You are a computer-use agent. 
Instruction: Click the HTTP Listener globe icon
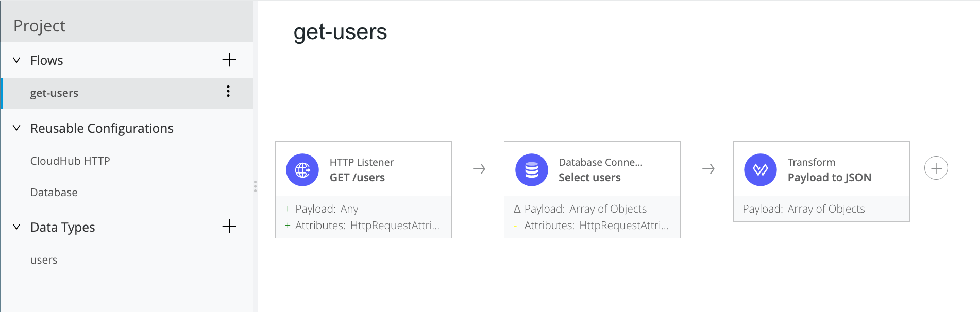point(302,170)
